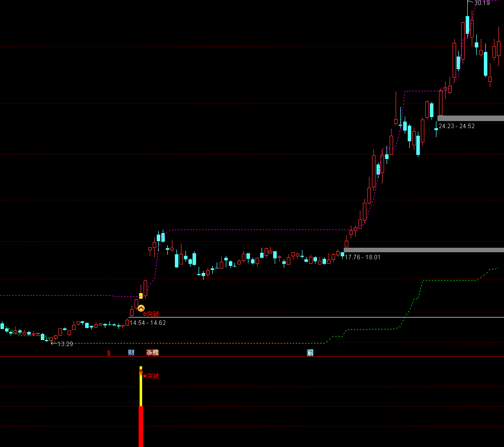Select the 17.76 - 18.01 gap label
The image size is (504, 447).
[x=362, y=257]
